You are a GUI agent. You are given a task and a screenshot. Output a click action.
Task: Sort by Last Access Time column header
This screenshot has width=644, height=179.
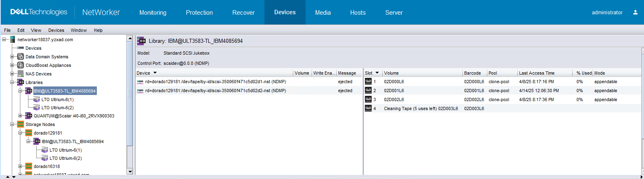tap(545, 73)
